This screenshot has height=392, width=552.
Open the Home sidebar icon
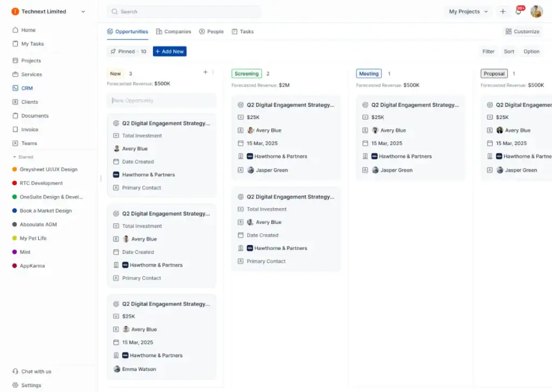pos(15,30)
